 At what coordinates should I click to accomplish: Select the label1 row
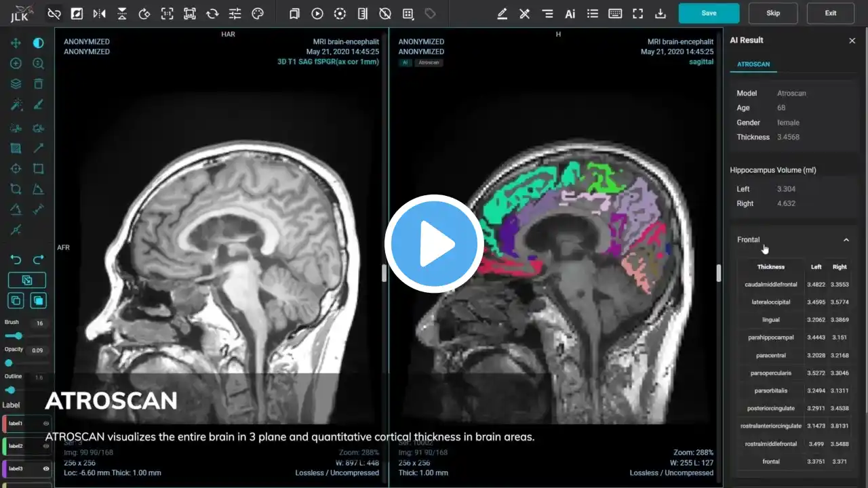(x=27, y=424)
